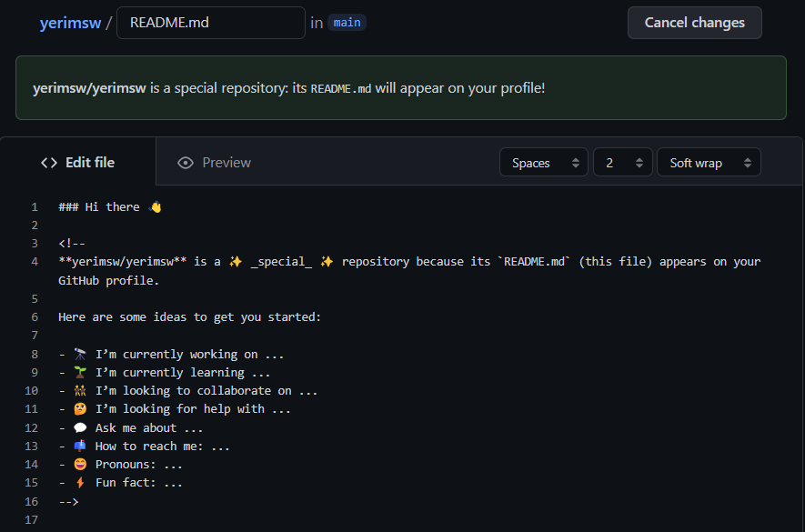Click the smiley emoji on line 14
This screenshot has height=532, width=805.
coord(80,464)
